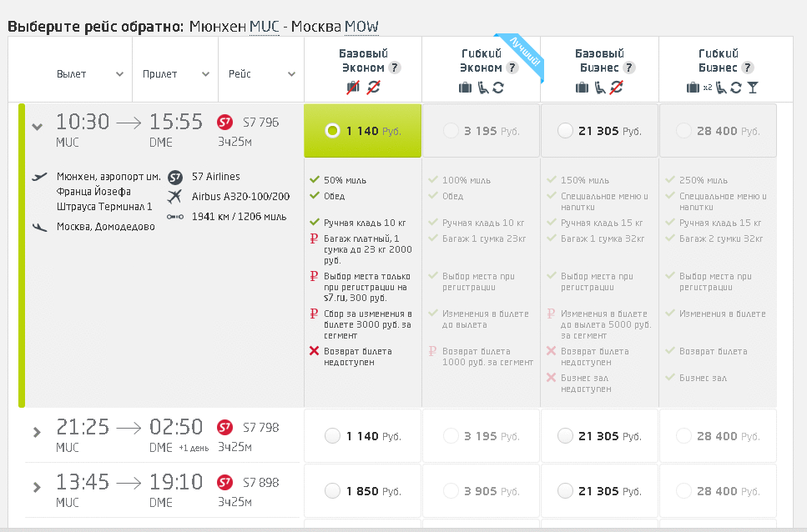Click help icon next to Базовый Эконом
807x532 pixels.
coord(395,68)
